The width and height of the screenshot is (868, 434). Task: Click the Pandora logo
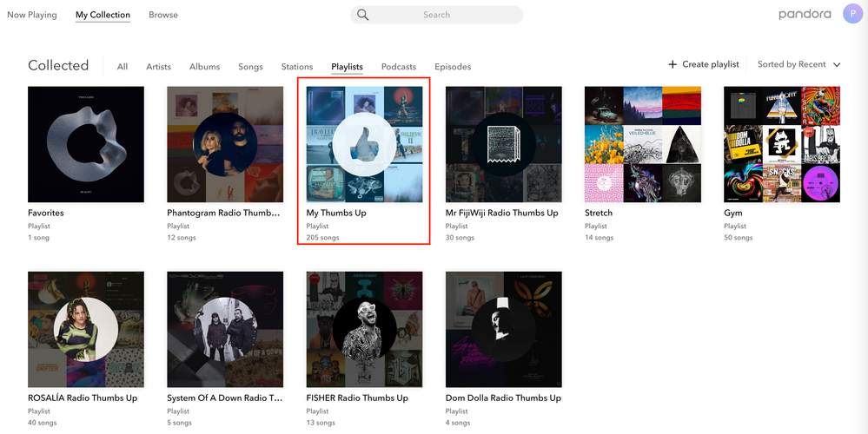tap(805, 15)
